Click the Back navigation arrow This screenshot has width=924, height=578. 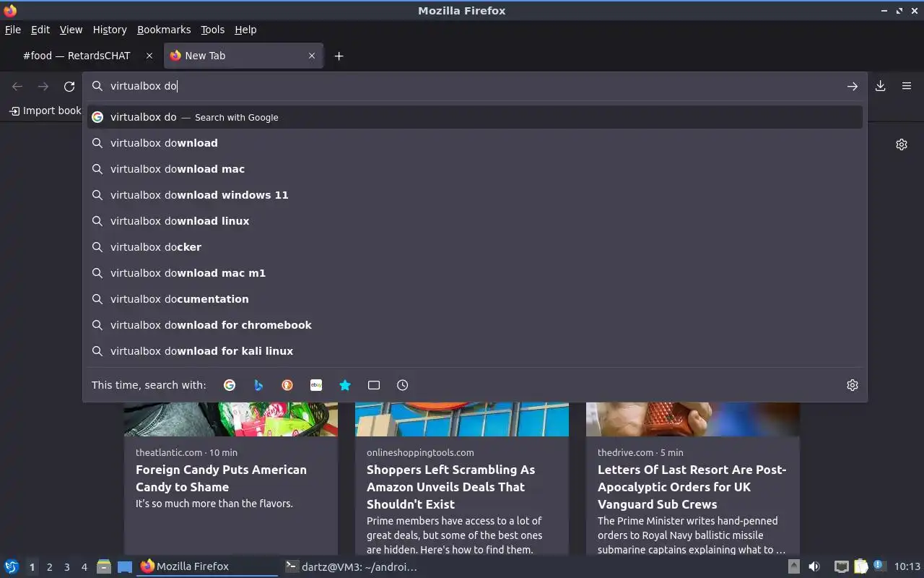17,86
